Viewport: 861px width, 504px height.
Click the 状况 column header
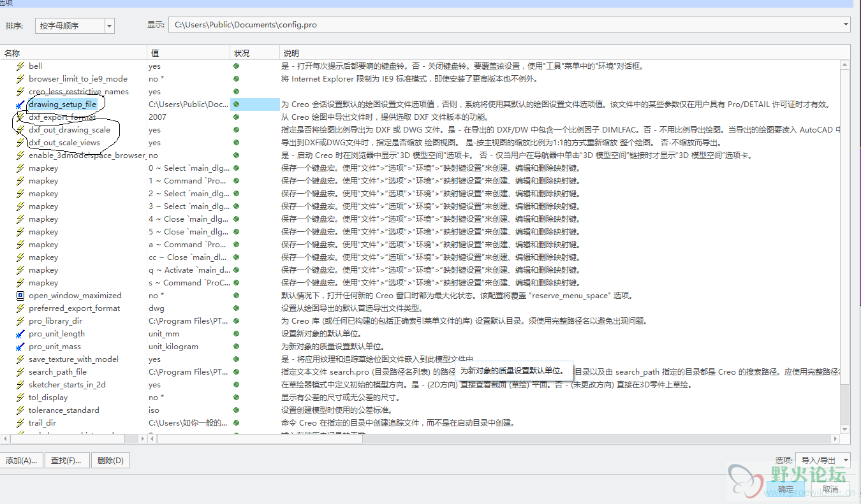[x=255, y=53]
